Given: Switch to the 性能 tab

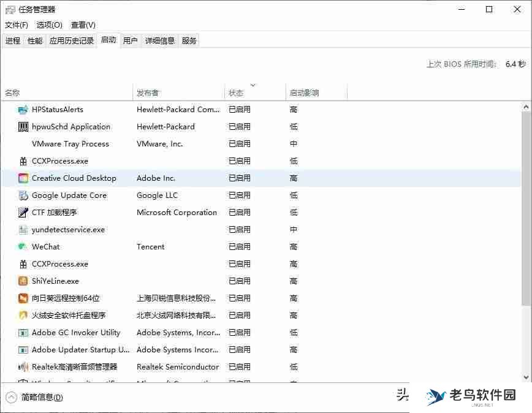Looking at the screenshot, I should click(35, 41).
